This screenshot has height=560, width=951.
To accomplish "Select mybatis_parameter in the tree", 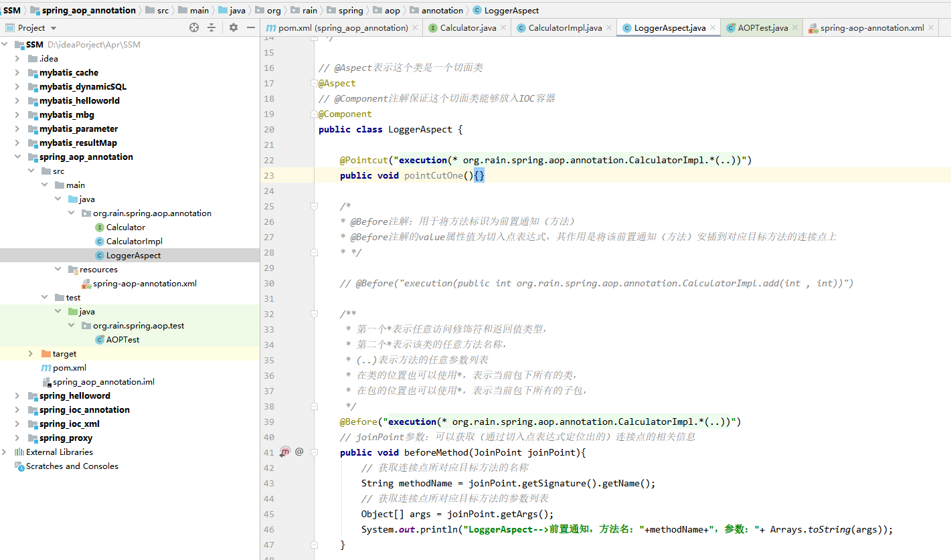I will [x=78, y=129].
